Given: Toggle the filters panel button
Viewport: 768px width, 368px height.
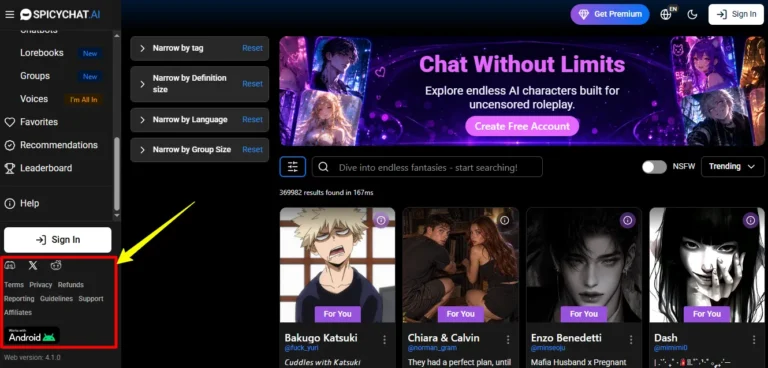Looking at the screenshot, I should click(x=293, y=167).
